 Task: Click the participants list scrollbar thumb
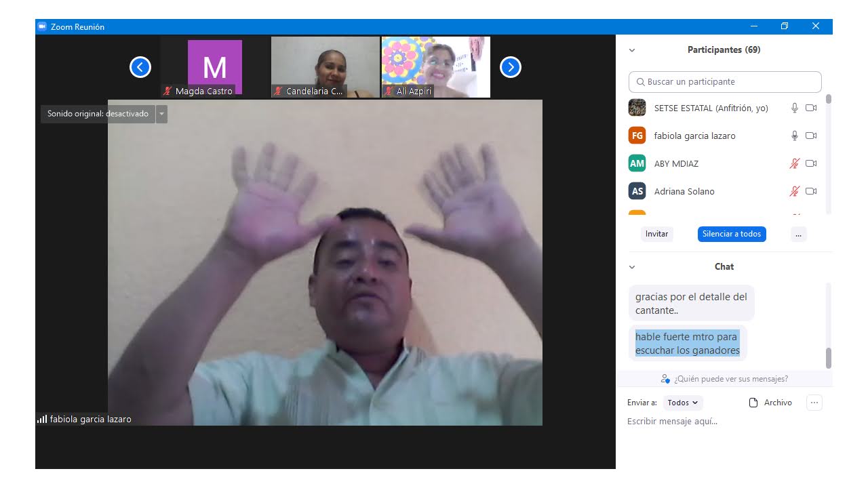click(828, 99)
